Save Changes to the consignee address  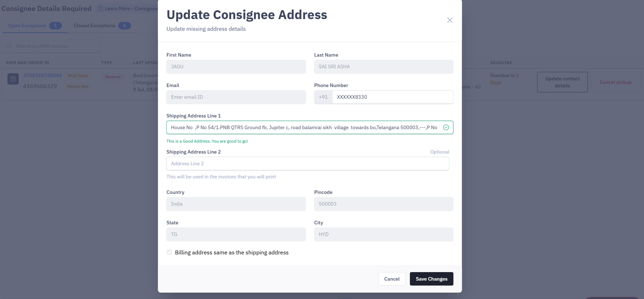click(x=431, y=279)
